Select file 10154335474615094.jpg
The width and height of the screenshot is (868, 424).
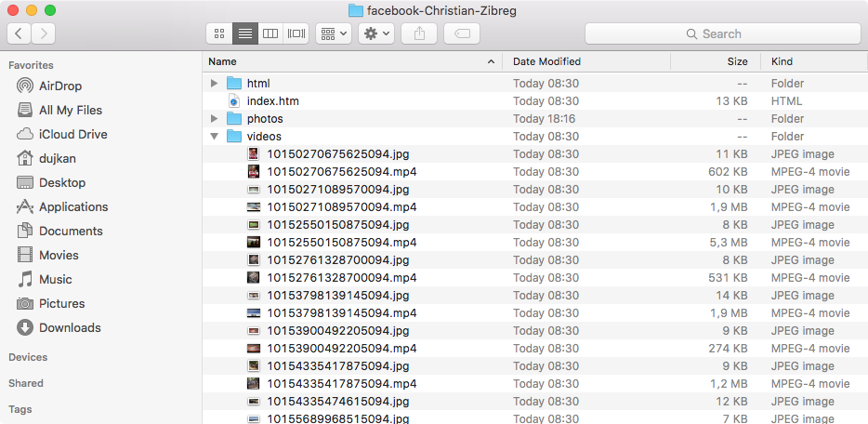[x=534, y=402]
